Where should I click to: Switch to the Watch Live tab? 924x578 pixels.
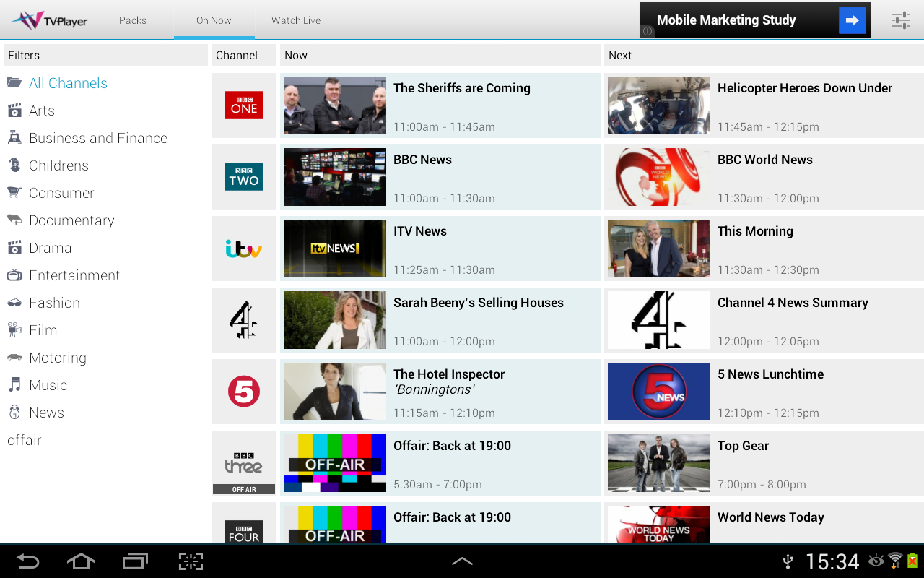(295, 20)
